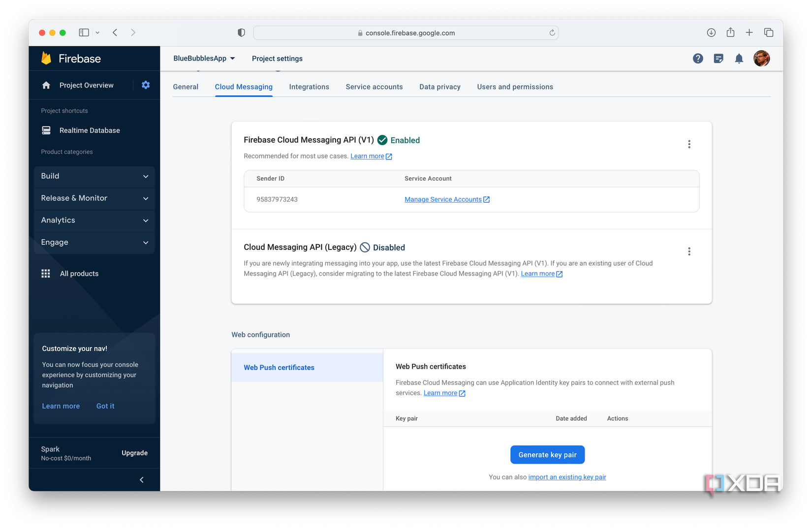Open the Service accounts tab
The width and height of the screenshot is (812, 529).
(374, 87)
